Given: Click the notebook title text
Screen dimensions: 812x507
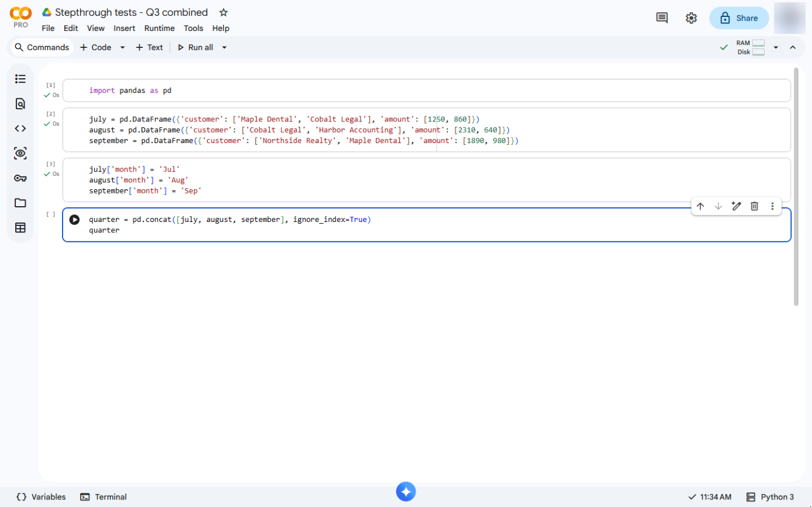Looking at the screenshot, I should click(x=132, y=12).
